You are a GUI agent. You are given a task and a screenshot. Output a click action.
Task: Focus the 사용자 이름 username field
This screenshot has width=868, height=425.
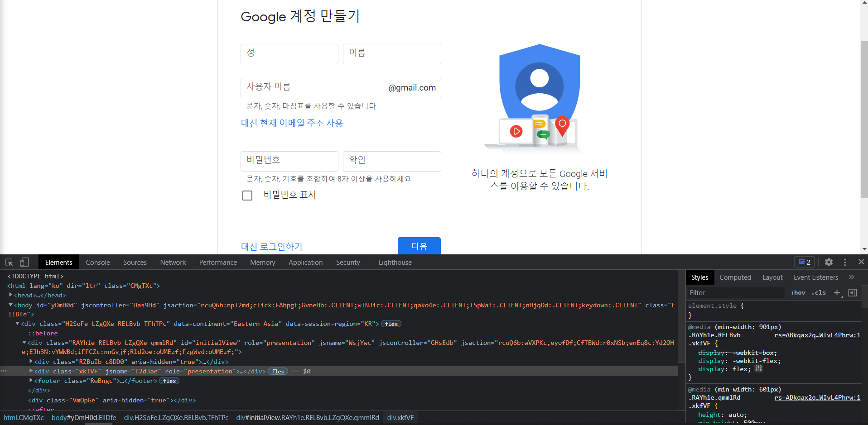(x=341, y=88)
